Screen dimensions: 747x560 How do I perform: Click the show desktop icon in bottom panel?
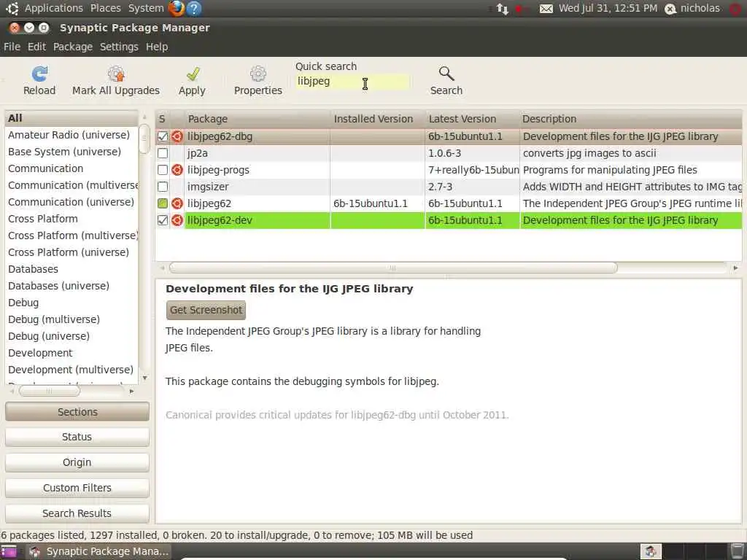(x=8, y=551)
